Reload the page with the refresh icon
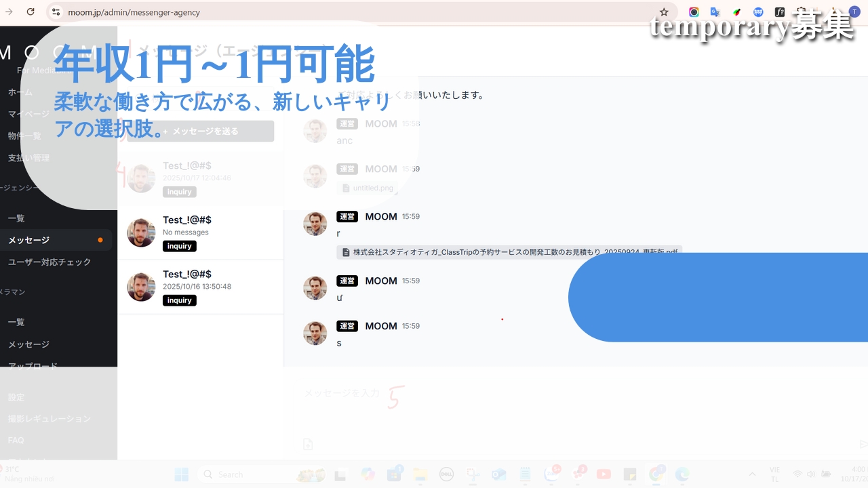 (x=29, y=12)
